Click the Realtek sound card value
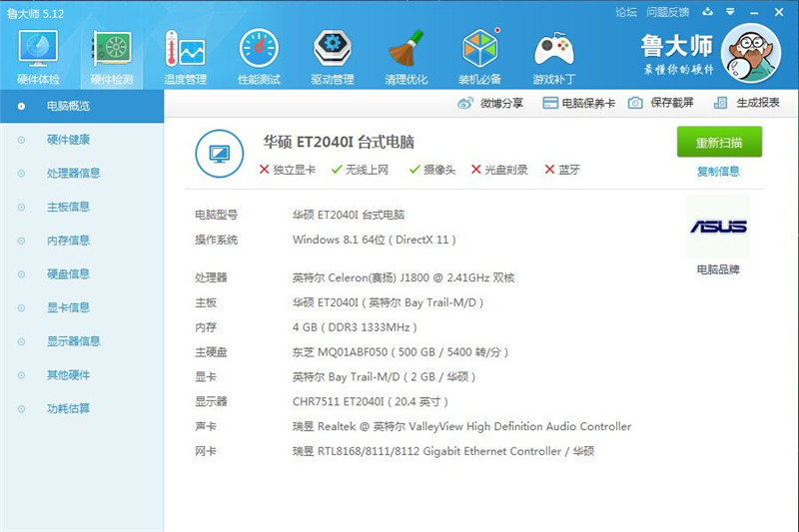 [461, 426]
